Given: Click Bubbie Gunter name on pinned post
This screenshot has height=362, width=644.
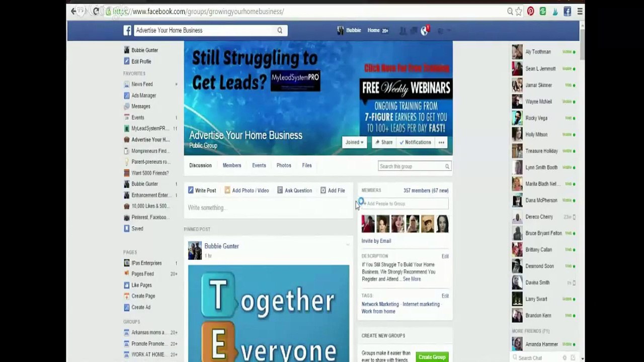Looking at the screenshot, I should [221, 246].
